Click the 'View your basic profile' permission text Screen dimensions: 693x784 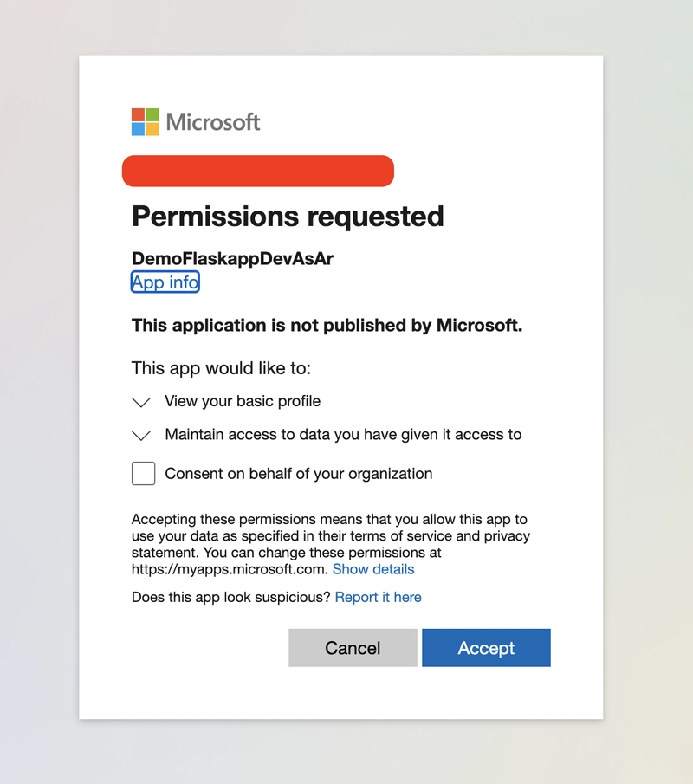tap(243, 401)
